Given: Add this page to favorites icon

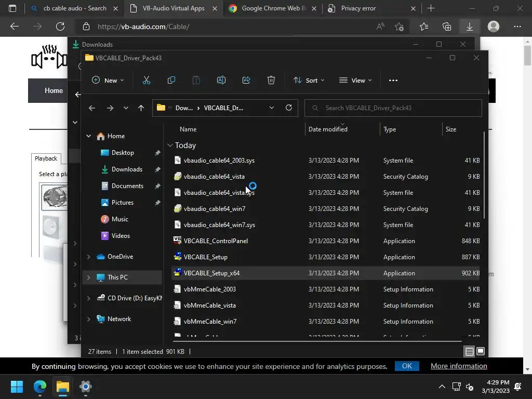Looking at the screenshot, I should pos(400,26).
